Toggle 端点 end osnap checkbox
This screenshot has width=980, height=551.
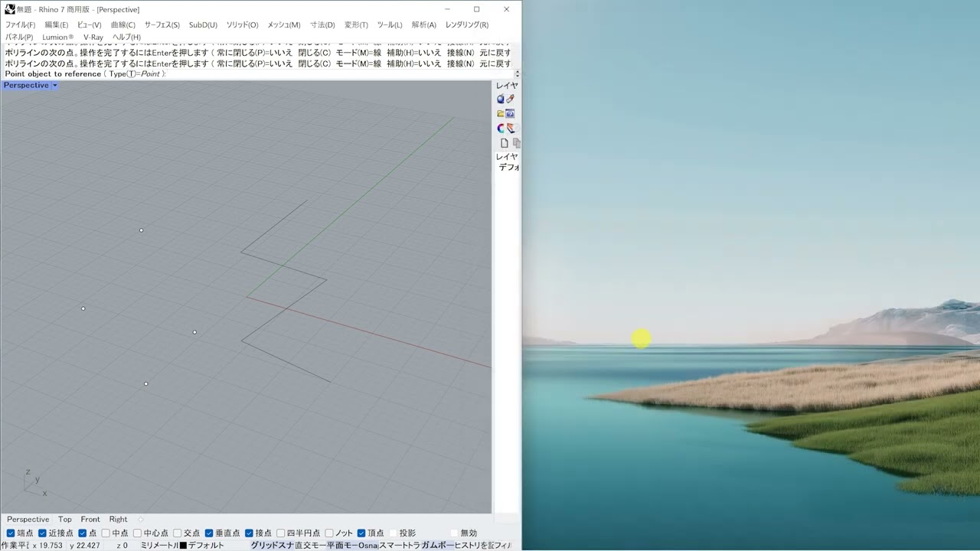pos(11,533)
